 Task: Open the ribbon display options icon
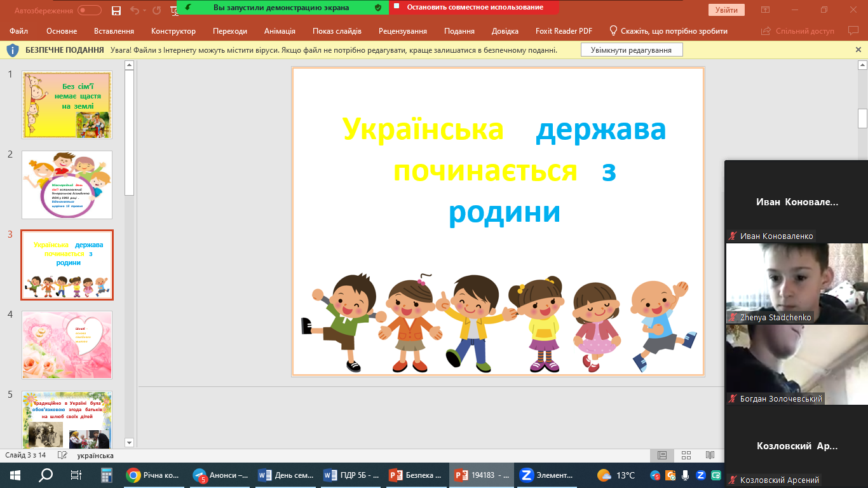[x=765, y=10]
